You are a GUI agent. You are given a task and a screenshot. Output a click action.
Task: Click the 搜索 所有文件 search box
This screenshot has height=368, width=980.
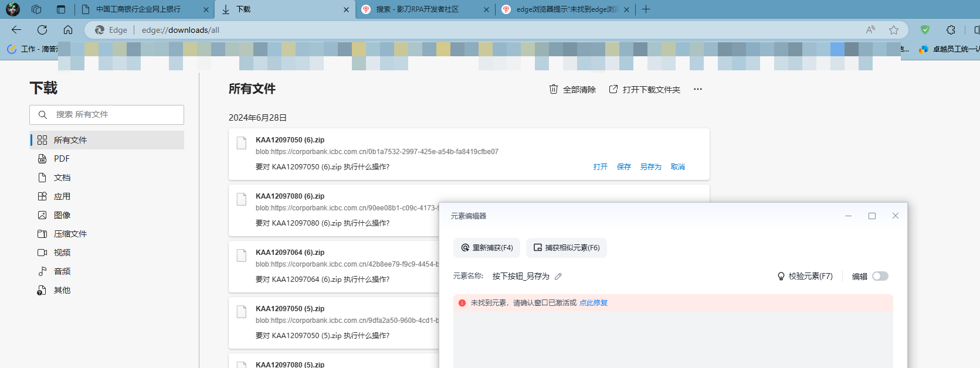[x=107, y=115]
